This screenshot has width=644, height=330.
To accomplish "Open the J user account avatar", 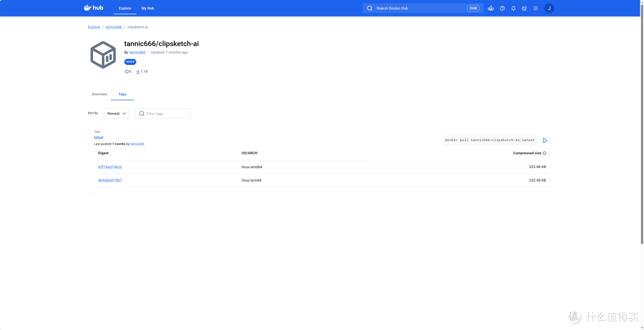I will [549, 8].
